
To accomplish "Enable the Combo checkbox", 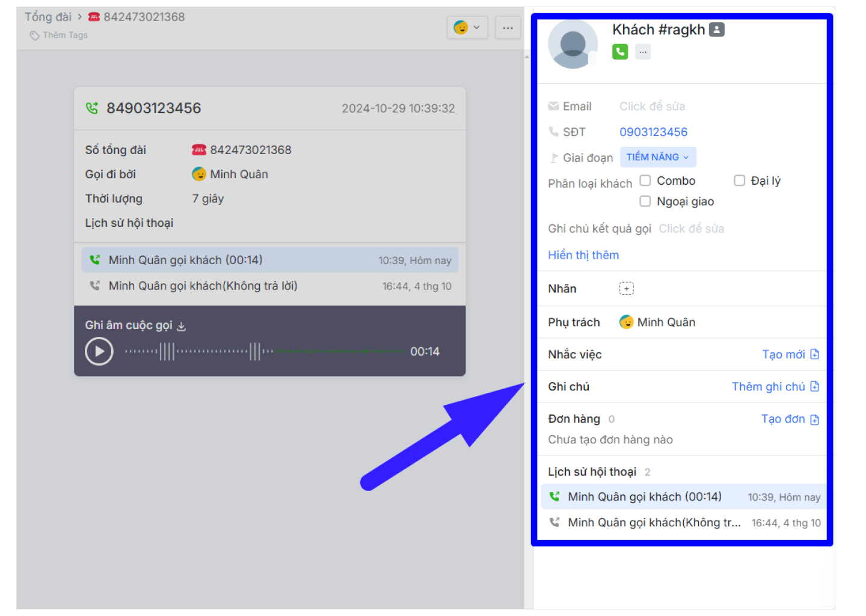I will (x=645, y=180).
